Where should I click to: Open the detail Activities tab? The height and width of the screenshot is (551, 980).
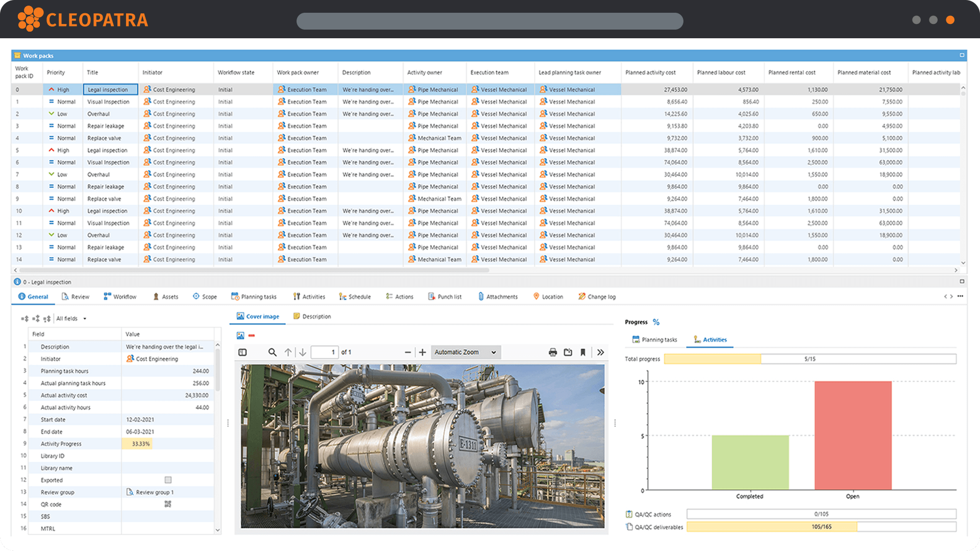click(309, 296)
